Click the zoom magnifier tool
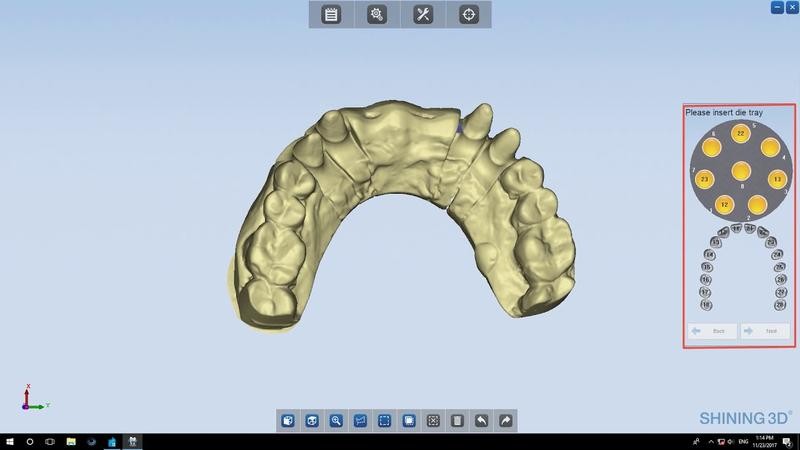This screenshot has width=800, height=450. coord(336,421)
